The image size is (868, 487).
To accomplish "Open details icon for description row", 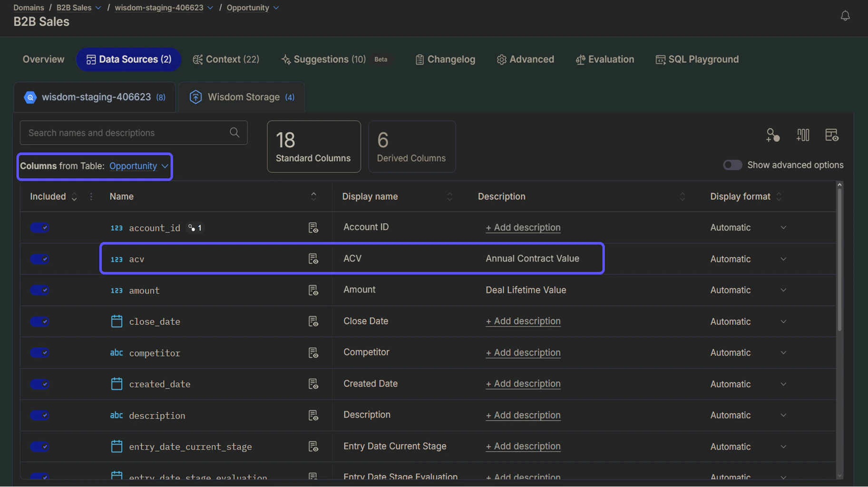I will click(313, 415).
